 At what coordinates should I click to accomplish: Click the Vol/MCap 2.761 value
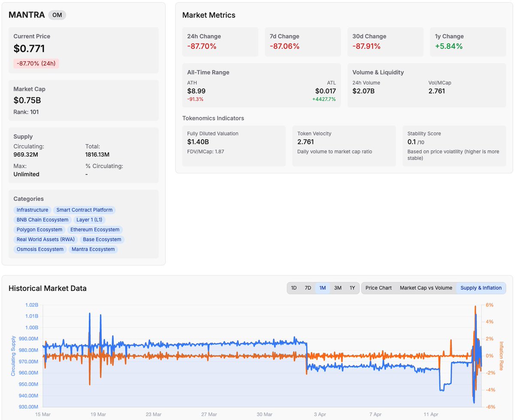point(436,91)
